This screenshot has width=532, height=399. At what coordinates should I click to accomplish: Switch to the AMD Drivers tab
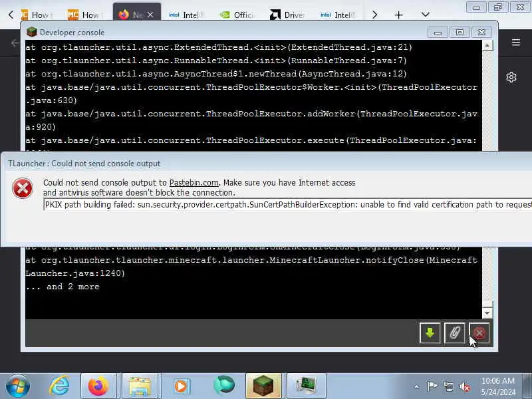[288, 15]
